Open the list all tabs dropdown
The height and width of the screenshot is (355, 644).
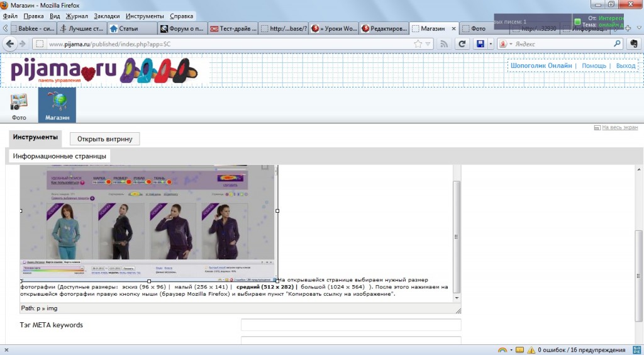(639, 28)
